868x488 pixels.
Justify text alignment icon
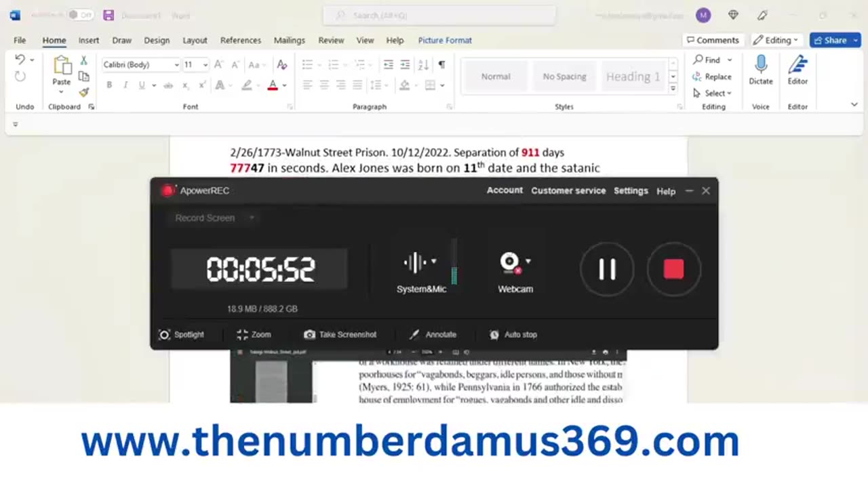(x=357, y=85)
